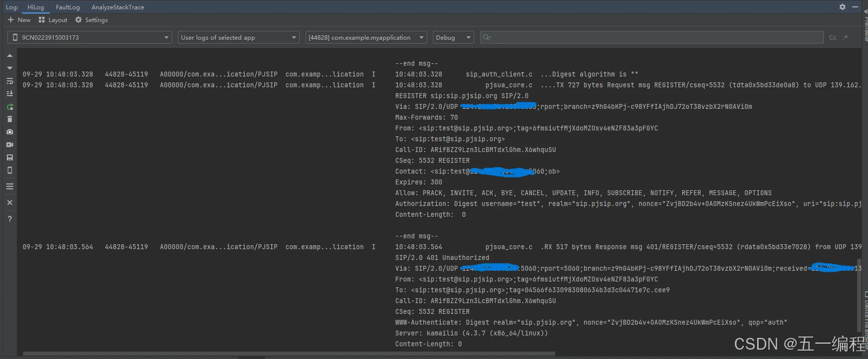Click the vertical scrollbar of log view
This screenshot has height=359, width=868.
tap(859, 295)
